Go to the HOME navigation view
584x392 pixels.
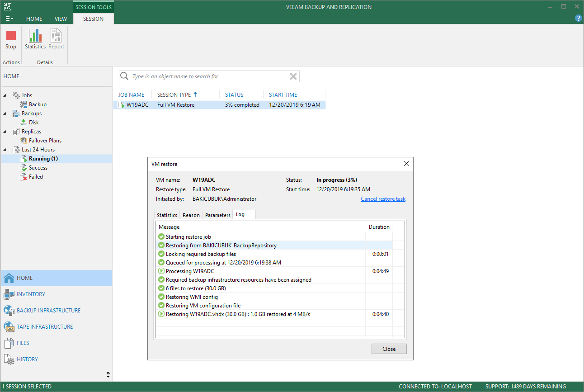coord(57,278)
